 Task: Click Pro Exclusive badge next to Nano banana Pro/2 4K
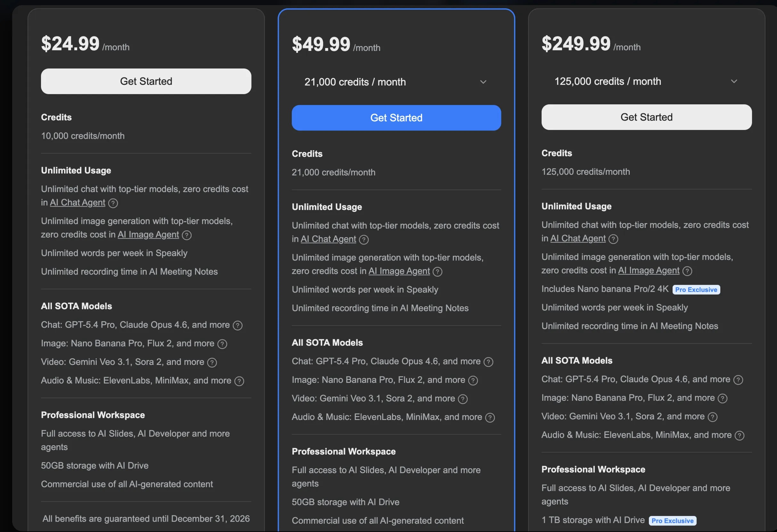click(696, 290)
